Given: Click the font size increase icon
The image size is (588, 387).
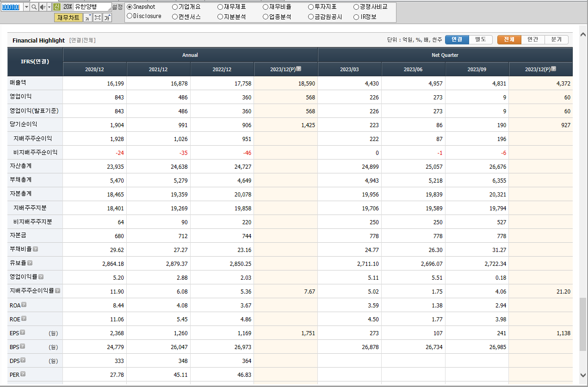Looking at the screenshot, I should tap(107, 18).
